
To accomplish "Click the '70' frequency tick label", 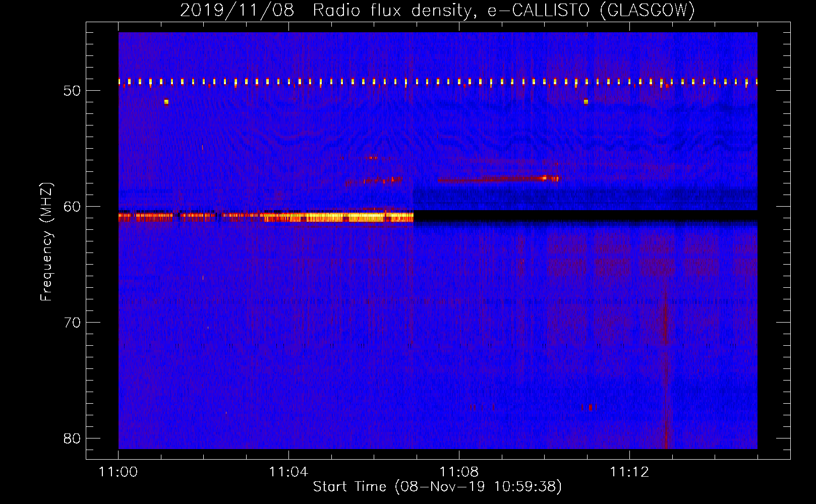I will click(x=72, y=323).
